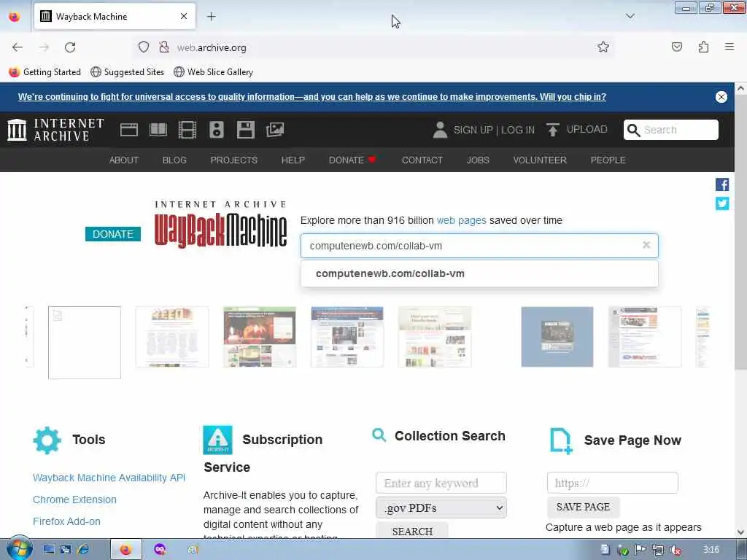Click the page vertical scrollbar thumb

pos(740,231)
